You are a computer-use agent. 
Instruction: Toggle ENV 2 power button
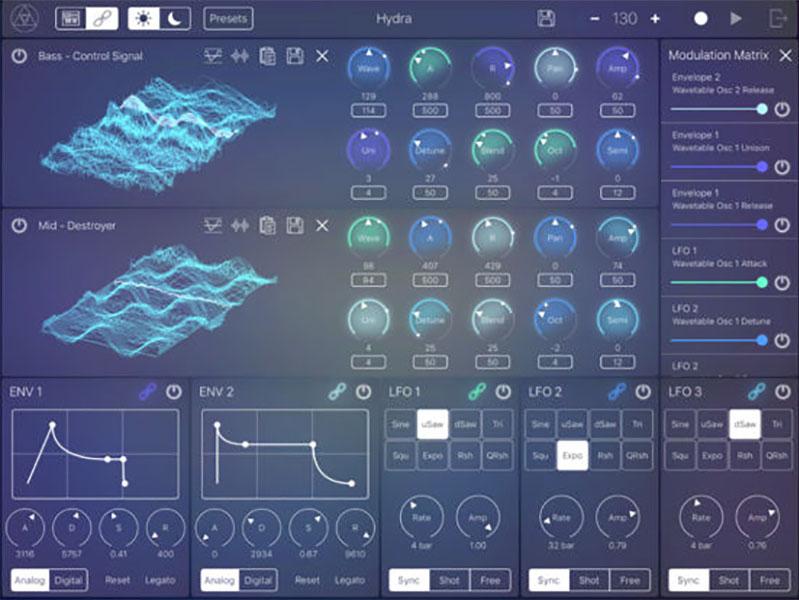pyautogui.click(x=364, y=392)
